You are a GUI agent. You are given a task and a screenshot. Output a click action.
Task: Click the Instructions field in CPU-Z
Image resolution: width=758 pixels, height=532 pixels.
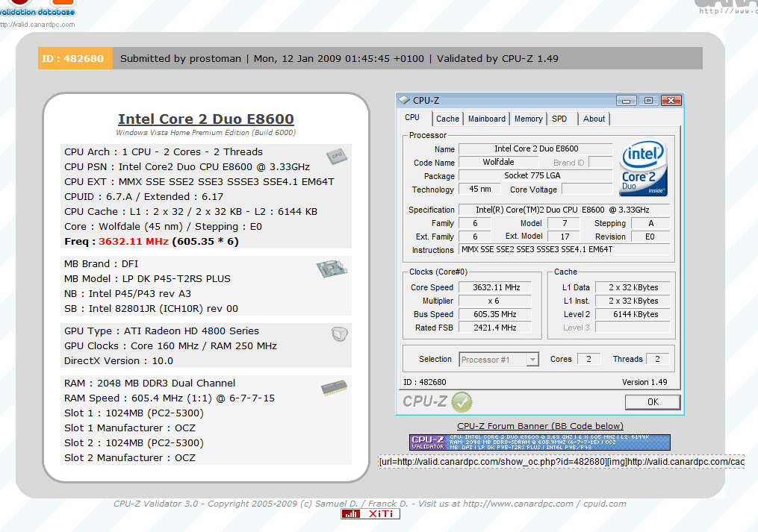click(x=564, y=250)
